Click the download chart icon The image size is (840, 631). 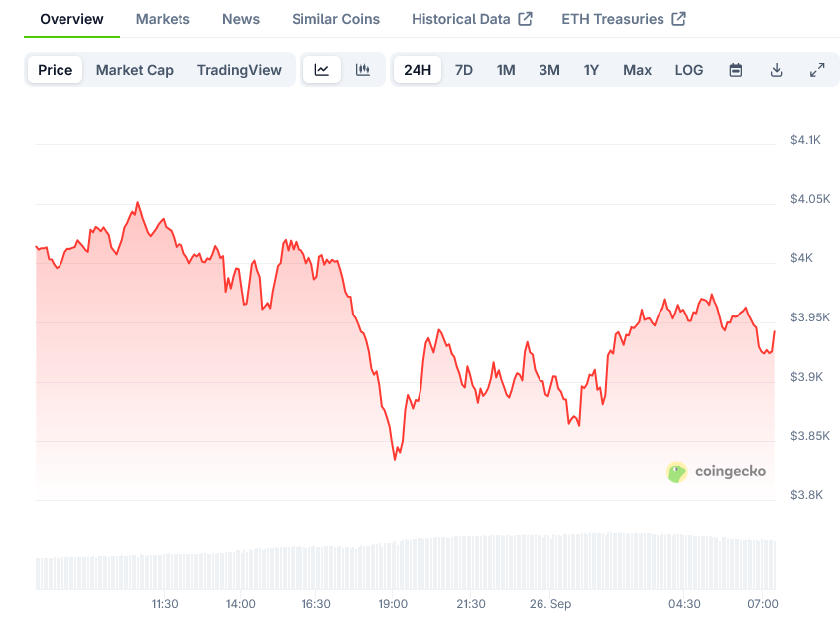point(777,70)
